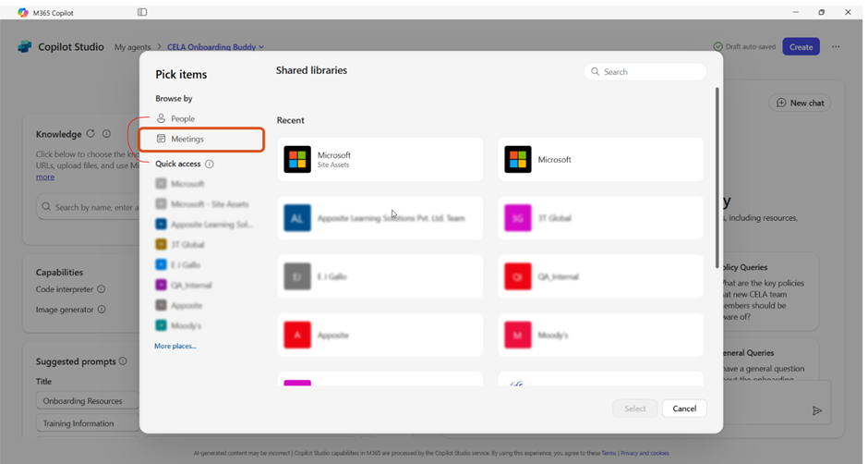Open Apposite quick access item
The width and height of the screenshot is (868, 464).
point(179,305)
